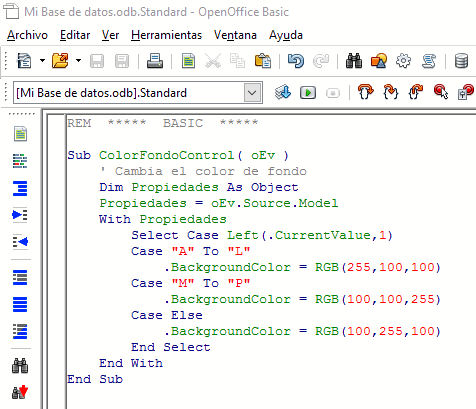Click the 'Case "A" To "L"' line

tap(191, 251)
